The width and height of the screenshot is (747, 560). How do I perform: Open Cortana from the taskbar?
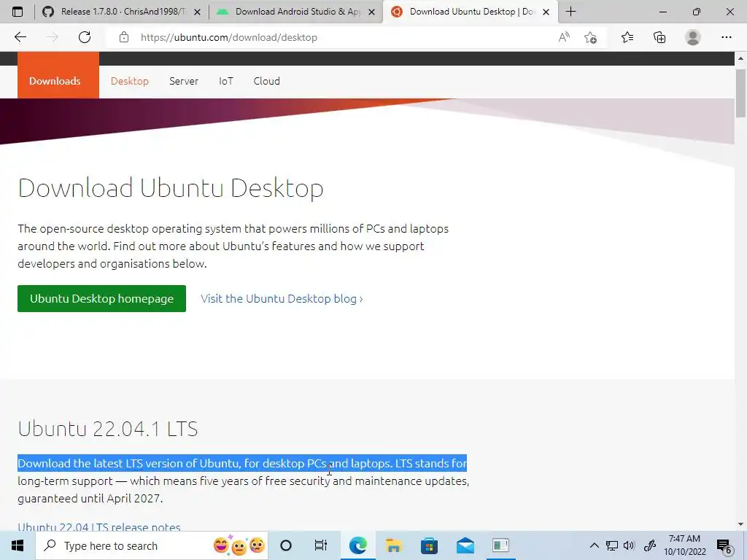point(286,545)
